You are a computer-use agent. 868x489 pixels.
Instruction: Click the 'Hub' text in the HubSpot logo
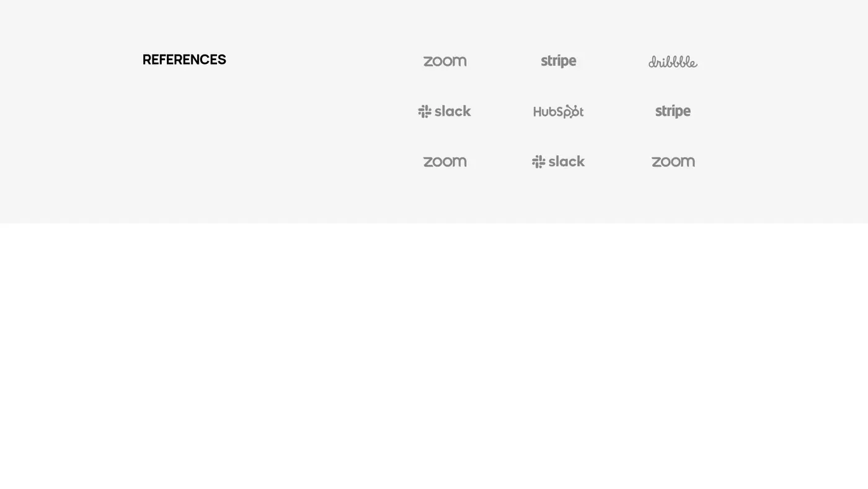(545, 112)
